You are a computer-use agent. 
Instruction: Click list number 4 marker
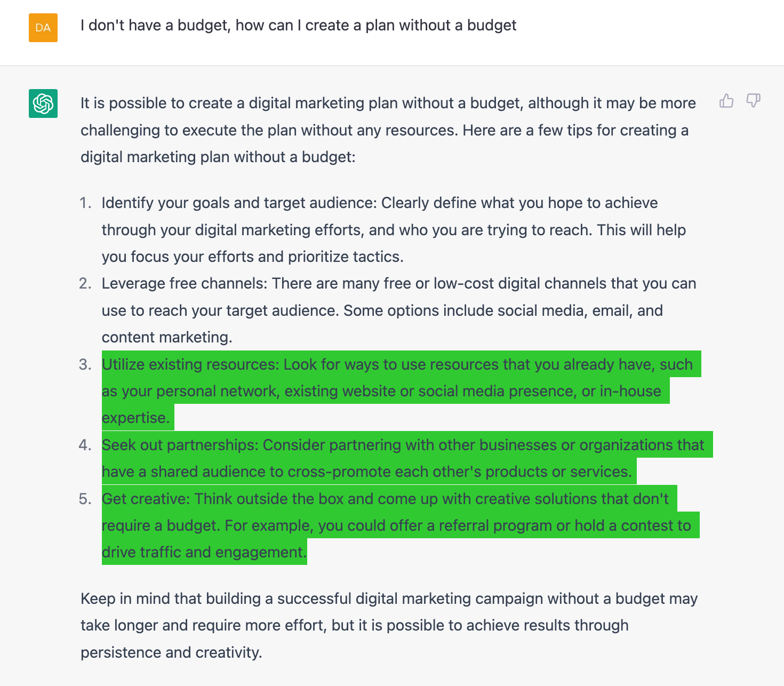click(85, 445)
